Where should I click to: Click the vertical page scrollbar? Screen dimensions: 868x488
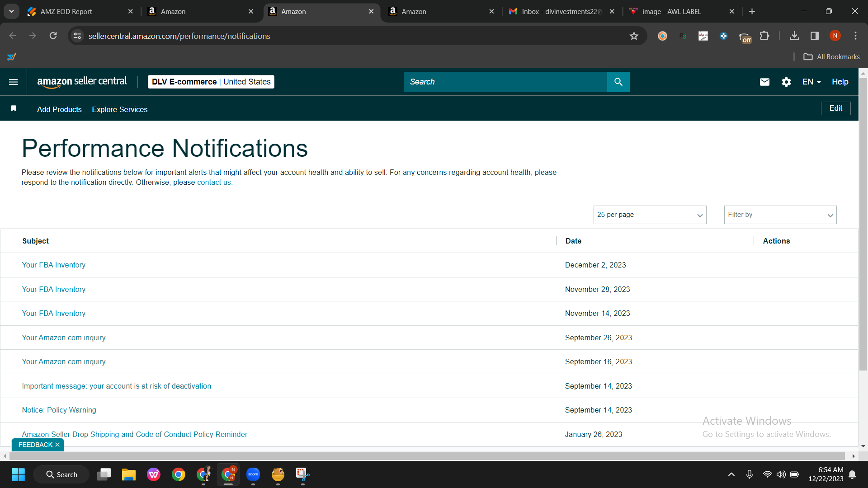point(863,224)
